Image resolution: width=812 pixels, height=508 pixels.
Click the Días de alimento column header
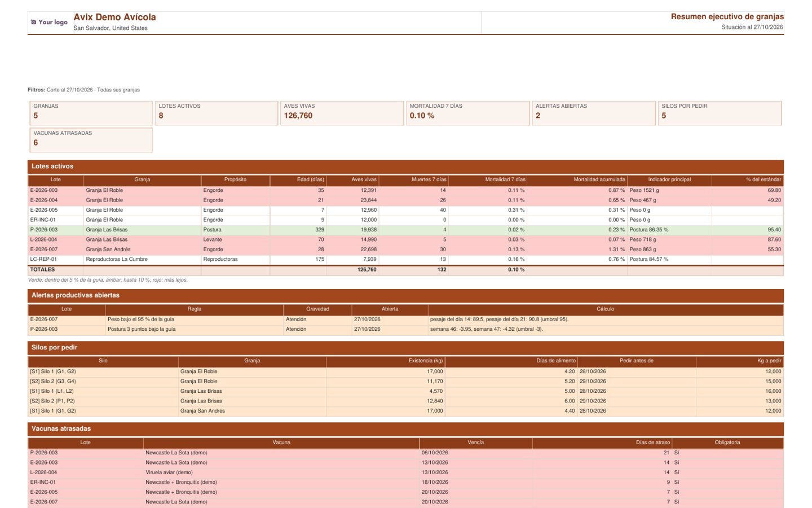[x=511, y=361]
